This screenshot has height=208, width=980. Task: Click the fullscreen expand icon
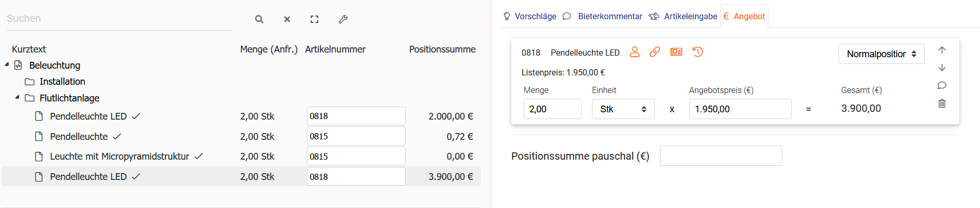click(315, 19)
